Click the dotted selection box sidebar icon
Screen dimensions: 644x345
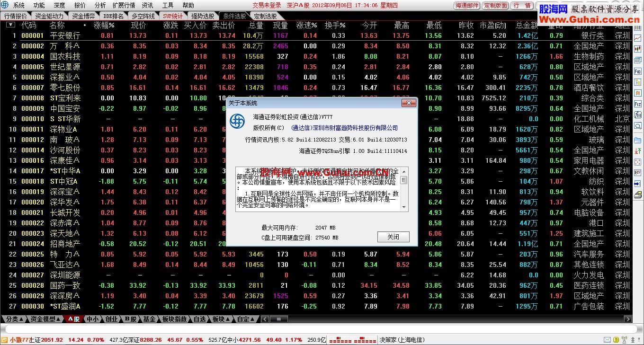pos(637,163)
